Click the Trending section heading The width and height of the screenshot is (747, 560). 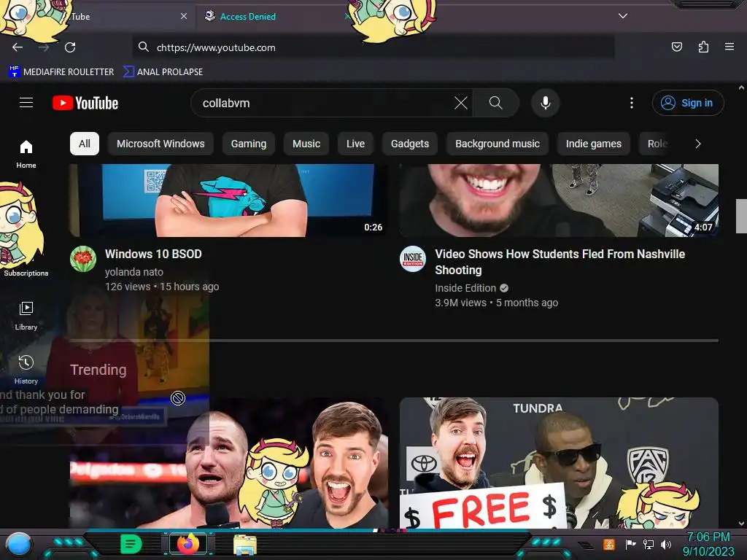coord(98,370)
